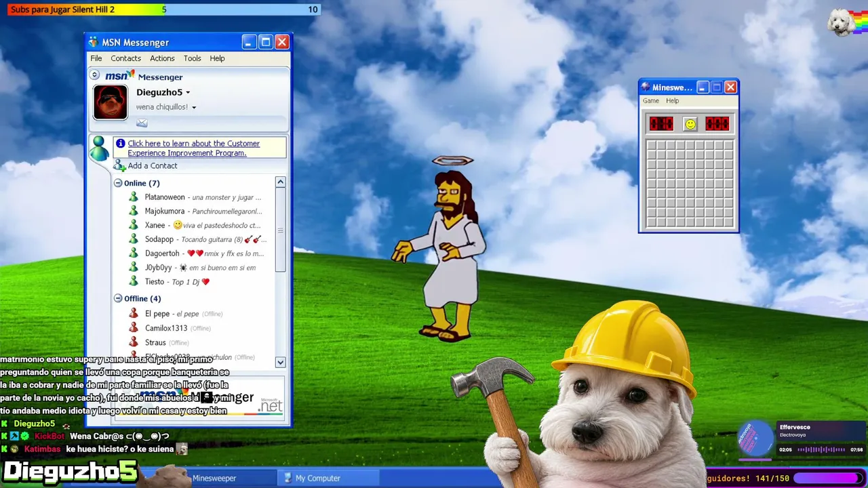Click the music player waveform progress bar
Image resolution: width=868 pixels, height=488 pixels.
pyautogui.click(x=822, y=449)
